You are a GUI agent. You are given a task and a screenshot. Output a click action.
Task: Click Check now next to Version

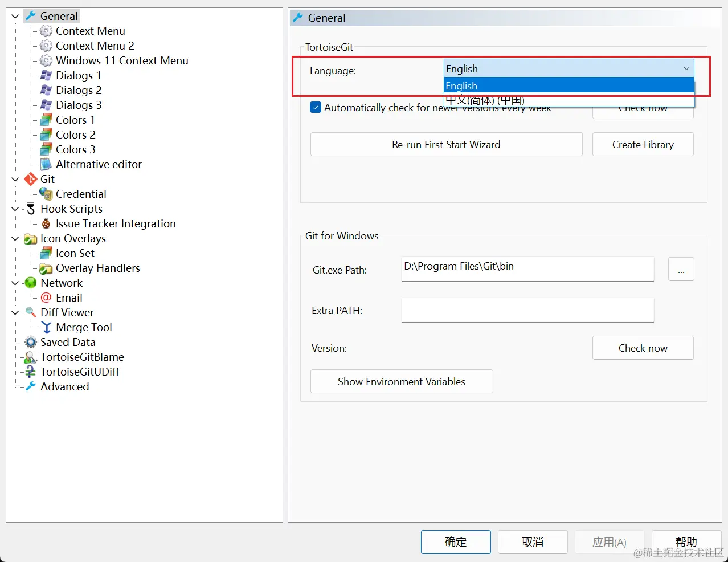click(x=643, y=348)
